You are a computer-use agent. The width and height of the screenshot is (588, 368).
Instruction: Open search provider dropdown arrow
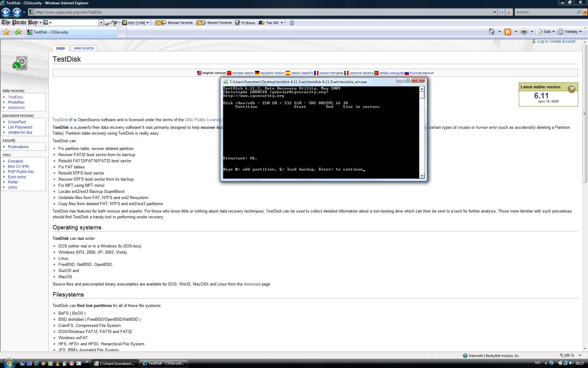point(585,12)
